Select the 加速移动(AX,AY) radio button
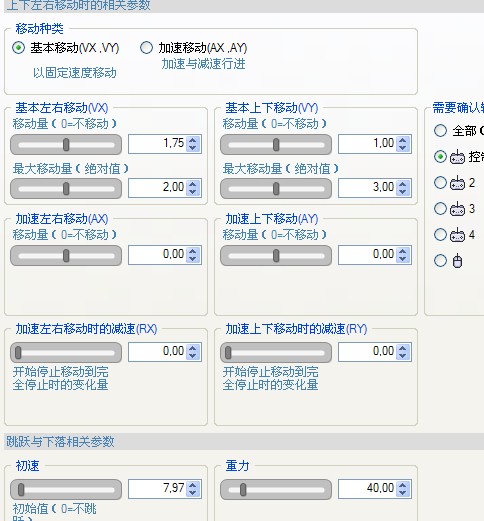The height and width of the screenshot is (521, 484). click(146, 48)
